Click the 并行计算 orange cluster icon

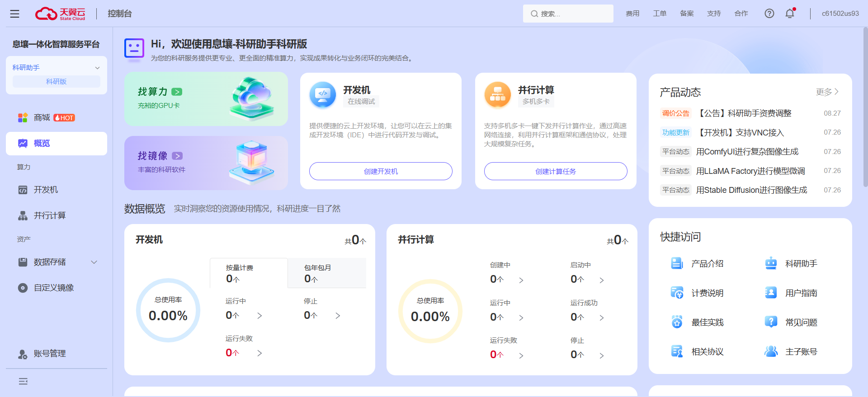point(498,95)
